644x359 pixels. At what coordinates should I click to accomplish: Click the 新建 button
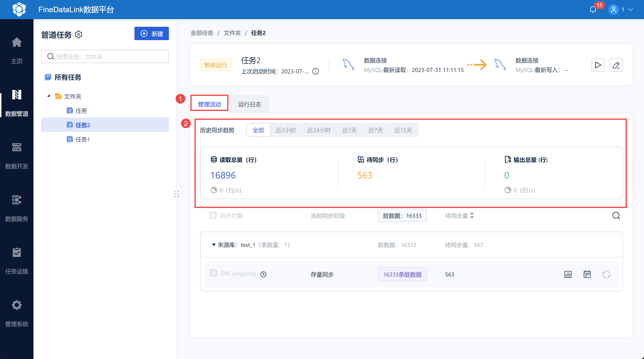(x=151, y=34)
